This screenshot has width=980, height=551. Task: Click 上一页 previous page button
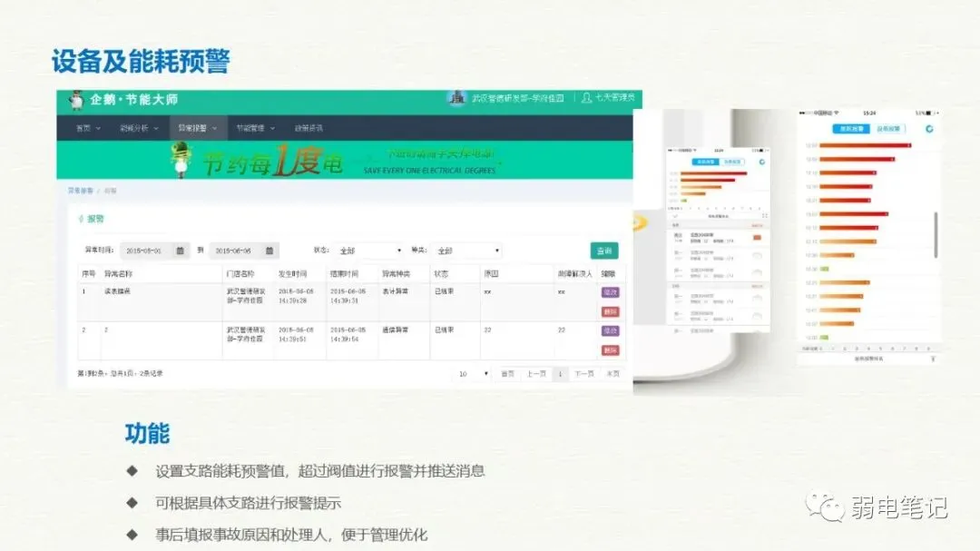535,373
